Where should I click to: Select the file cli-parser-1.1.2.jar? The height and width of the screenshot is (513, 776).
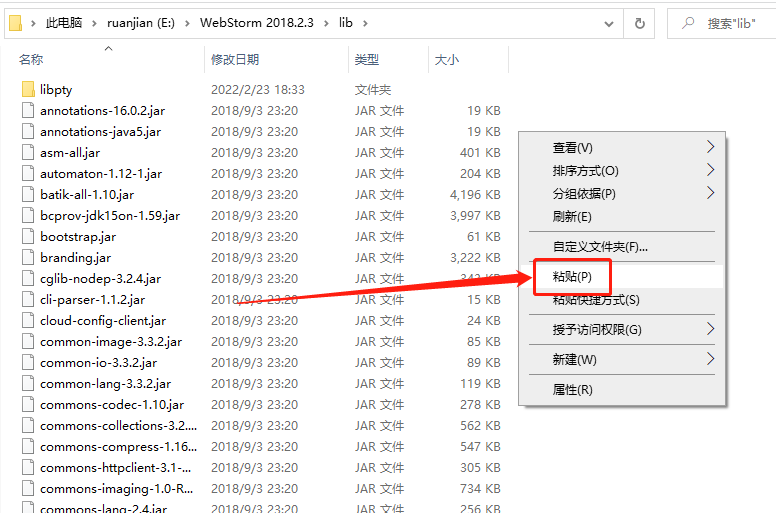tap(93, 300)
